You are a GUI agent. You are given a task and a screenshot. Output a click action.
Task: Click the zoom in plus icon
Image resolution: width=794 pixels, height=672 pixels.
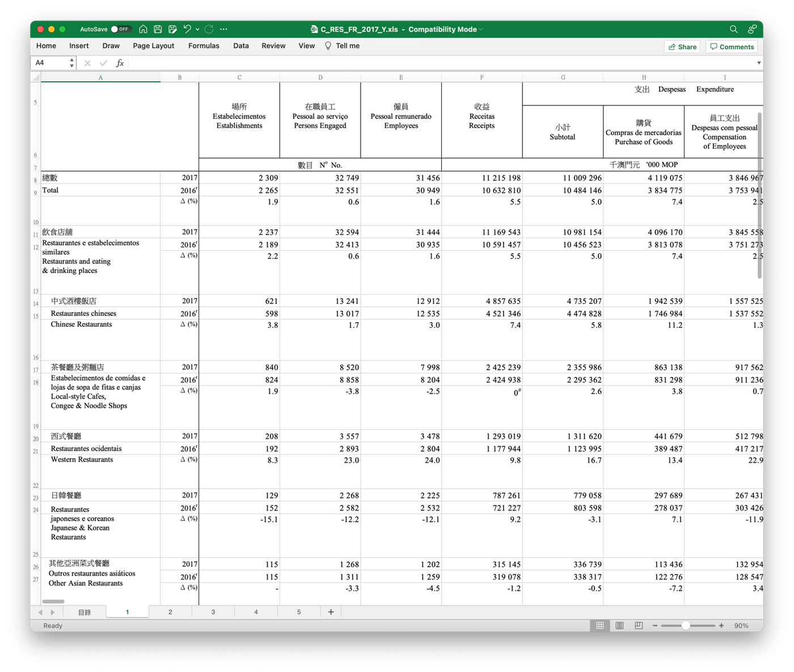click(721, 625)
